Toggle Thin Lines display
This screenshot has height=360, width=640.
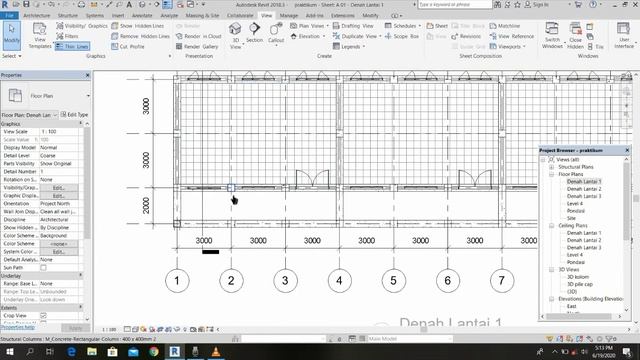click(x=72, y=47)
